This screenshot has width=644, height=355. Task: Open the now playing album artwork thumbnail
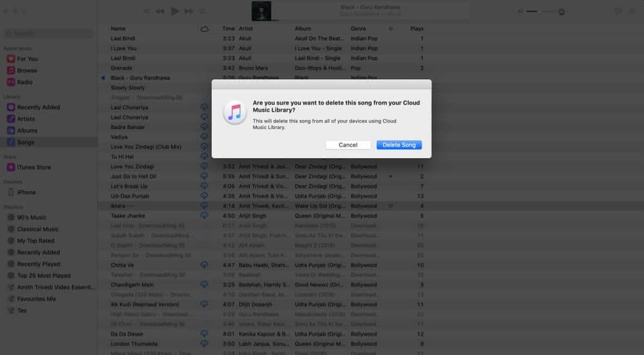(x=261, y=11)
